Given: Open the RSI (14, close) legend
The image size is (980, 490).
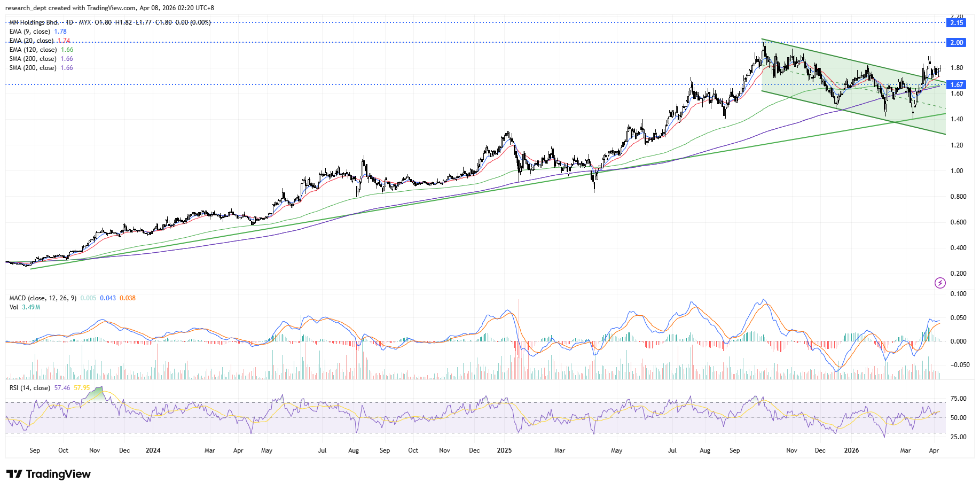Looking at the screenshot, I should tap(30, 388).
